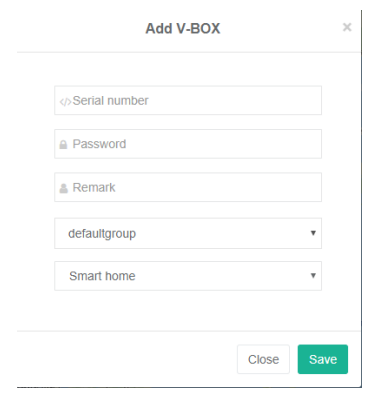This screenshot has height=397, width=379.
Task: Click the Remark placeholder text
Action: coord(94,187)
